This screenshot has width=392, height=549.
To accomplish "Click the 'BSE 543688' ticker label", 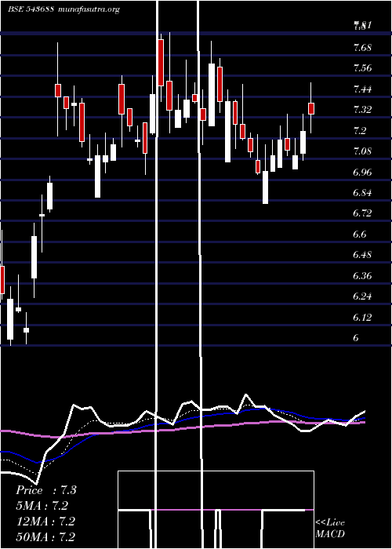I will point(31,9).
